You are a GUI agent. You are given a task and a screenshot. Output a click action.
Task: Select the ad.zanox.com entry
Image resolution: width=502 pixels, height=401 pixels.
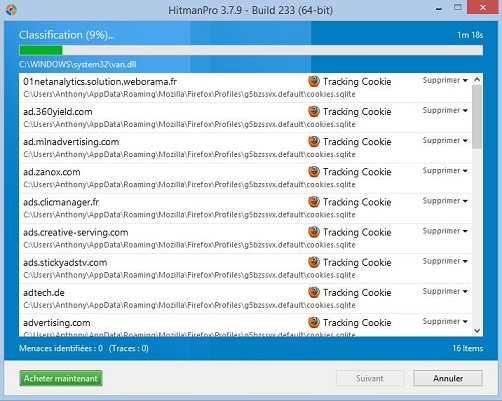[x=245, y=178]
